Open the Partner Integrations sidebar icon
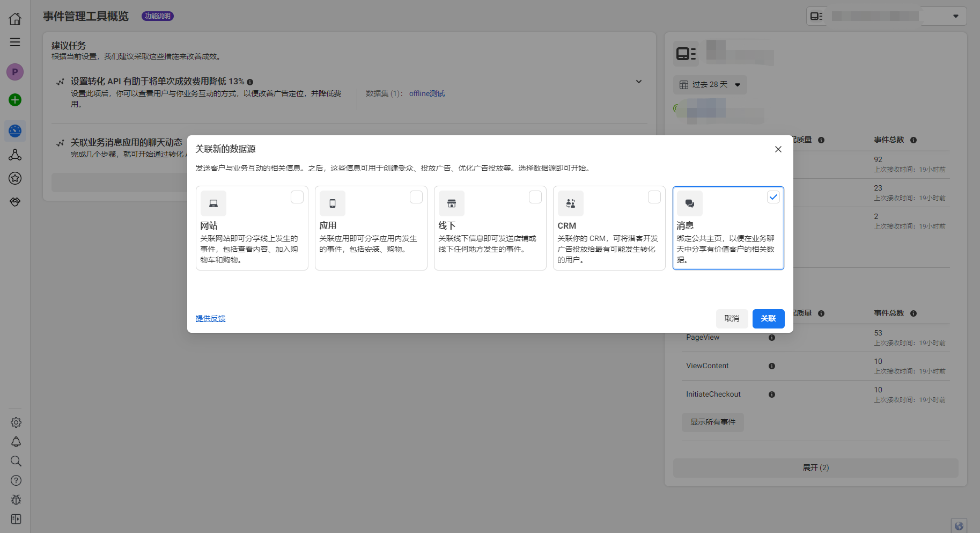Image resolution: width=980 pixels, height=533 pixels. tap(15, 155)
